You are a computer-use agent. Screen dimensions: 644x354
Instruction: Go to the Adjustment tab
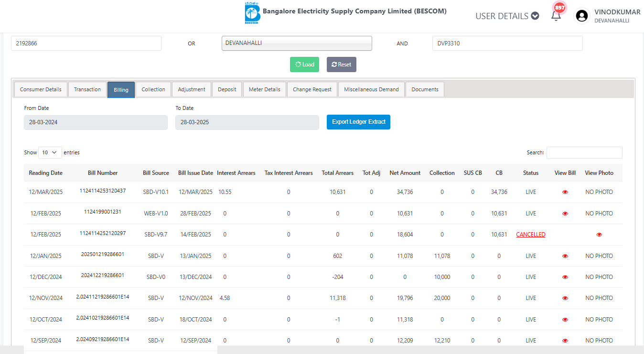(192, 89)
